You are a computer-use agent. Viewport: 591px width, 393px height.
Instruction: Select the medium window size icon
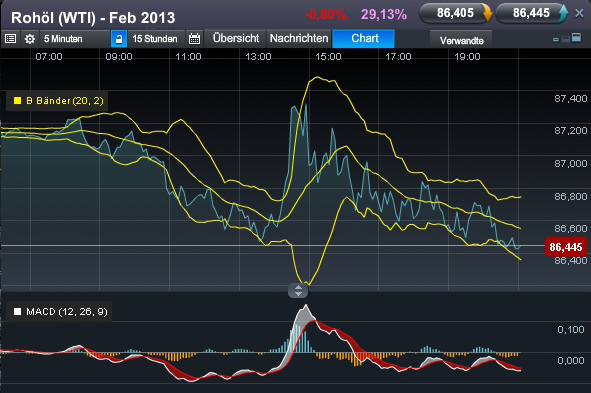(x=565, y=38)
